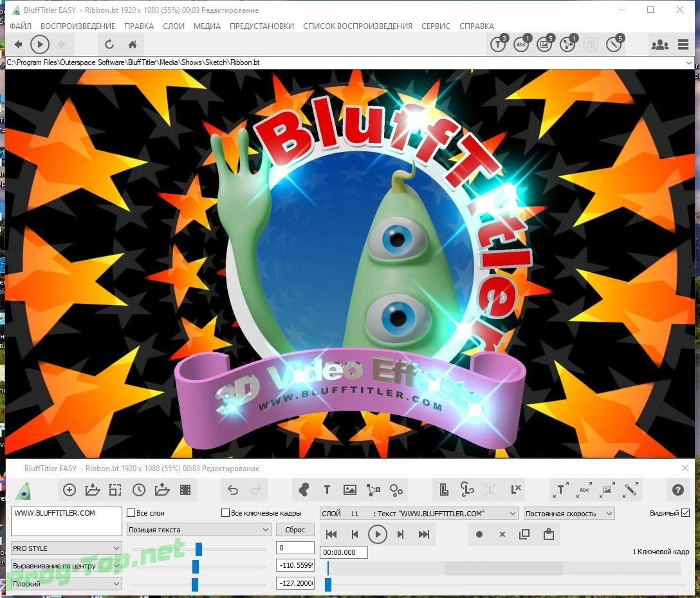Click the WWW.BLUFFTITLER.COM text box
This screenshot has height=598, width=700.
pyautogui.click(x=66, y=521)
